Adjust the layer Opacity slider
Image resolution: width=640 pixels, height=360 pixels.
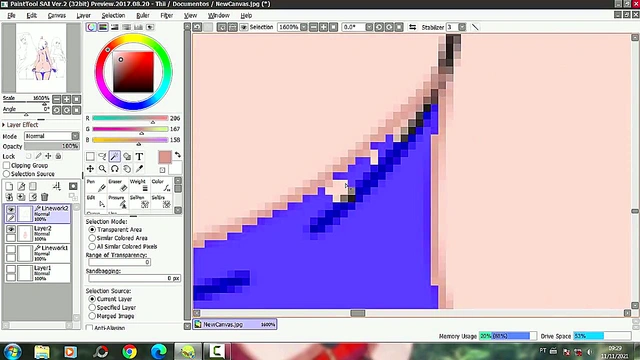[x=52, y=146]
